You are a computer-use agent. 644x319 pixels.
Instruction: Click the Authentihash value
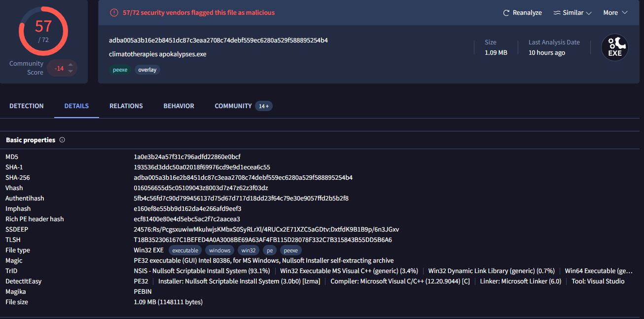click(x=241, y=199)
